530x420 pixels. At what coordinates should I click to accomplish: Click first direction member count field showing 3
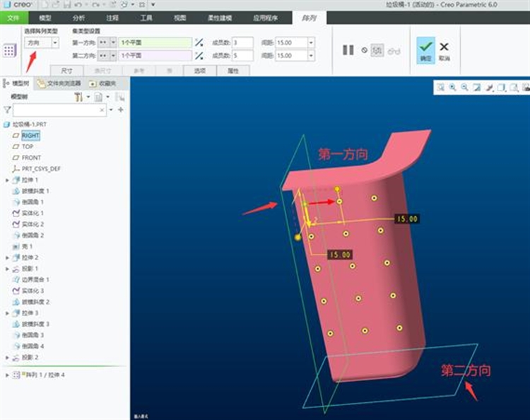pyautogui.click(x=242, y=42)
